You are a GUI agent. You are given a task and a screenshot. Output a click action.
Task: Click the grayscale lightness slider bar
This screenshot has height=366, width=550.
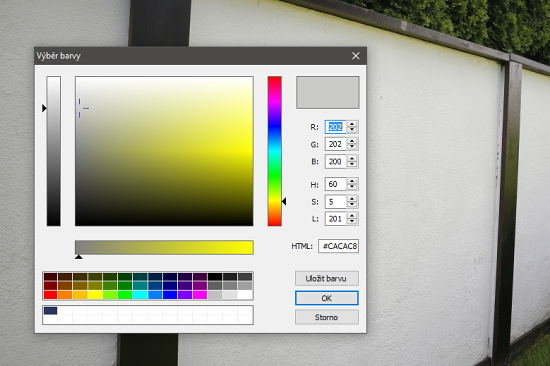pyautogui.click(x=54, y=151)
